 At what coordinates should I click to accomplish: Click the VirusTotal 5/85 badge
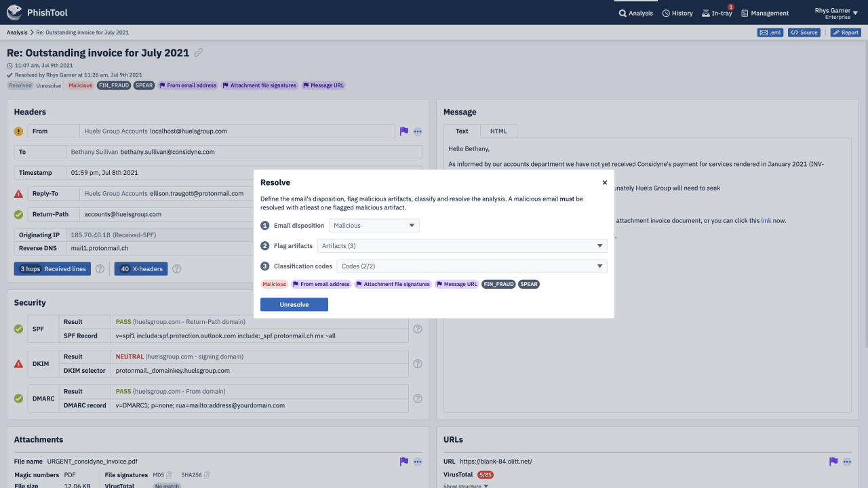486,475
